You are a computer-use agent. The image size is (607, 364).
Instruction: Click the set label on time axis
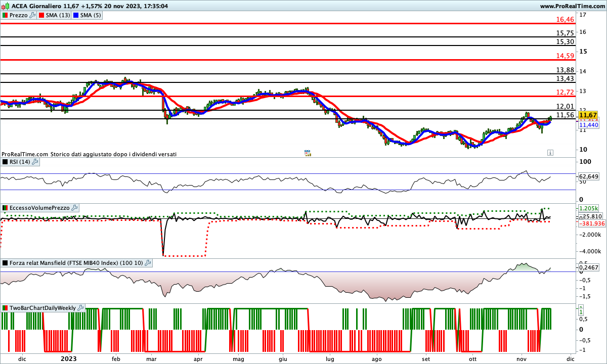tap(426, 358)
